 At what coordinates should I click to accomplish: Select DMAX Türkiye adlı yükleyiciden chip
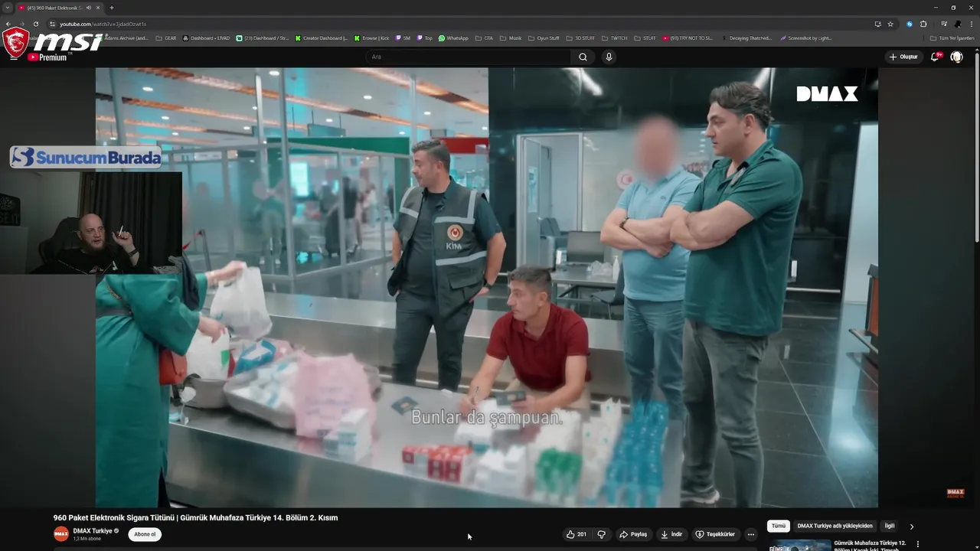click(835, 526)
